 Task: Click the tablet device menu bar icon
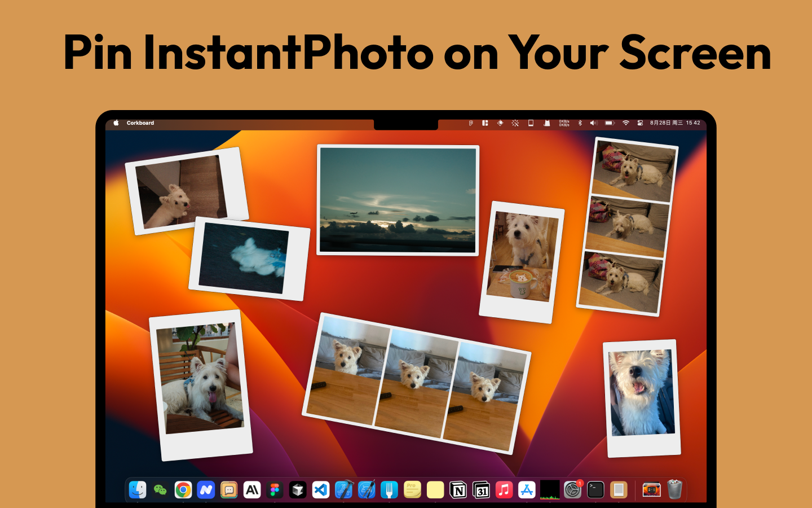click(x=531, y=122)
